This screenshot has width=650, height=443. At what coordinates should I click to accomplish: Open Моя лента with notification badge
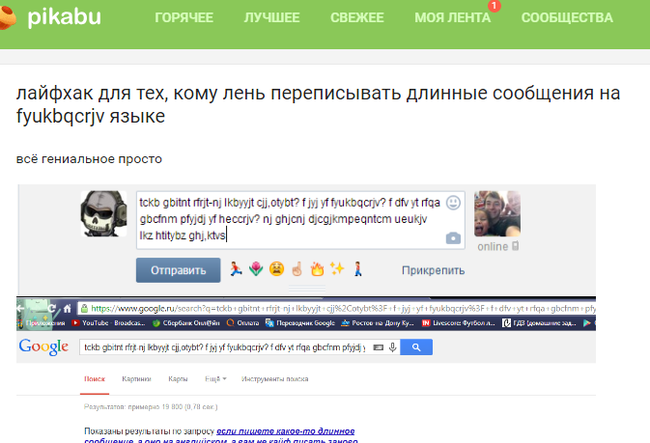pos(452,18)
